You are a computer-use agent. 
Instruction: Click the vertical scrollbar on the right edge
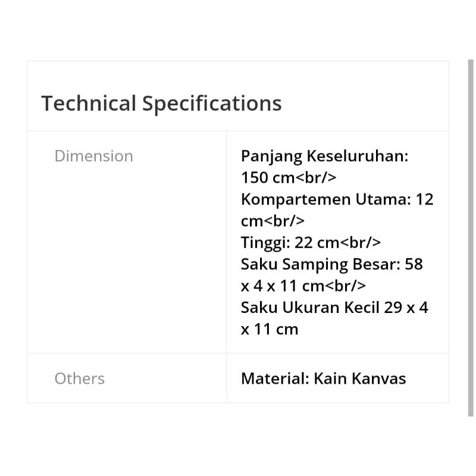pyautogui.click(x=471, y=238)
